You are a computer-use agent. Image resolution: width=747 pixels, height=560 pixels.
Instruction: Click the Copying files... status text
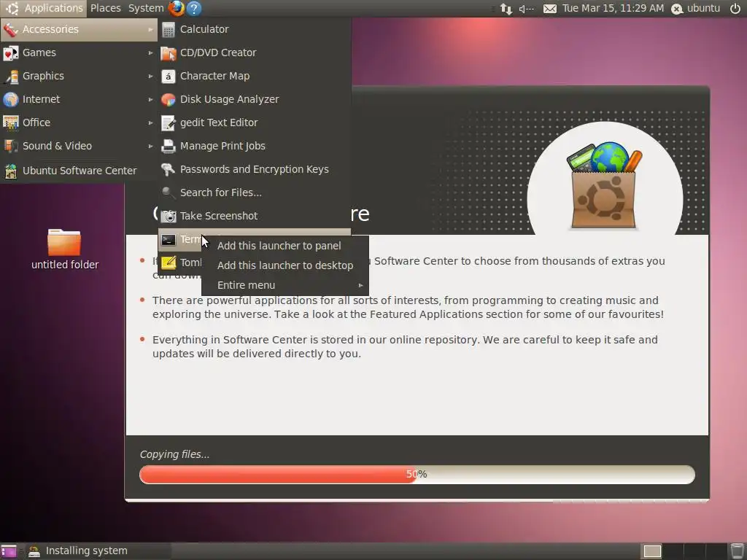pos(174,455)
